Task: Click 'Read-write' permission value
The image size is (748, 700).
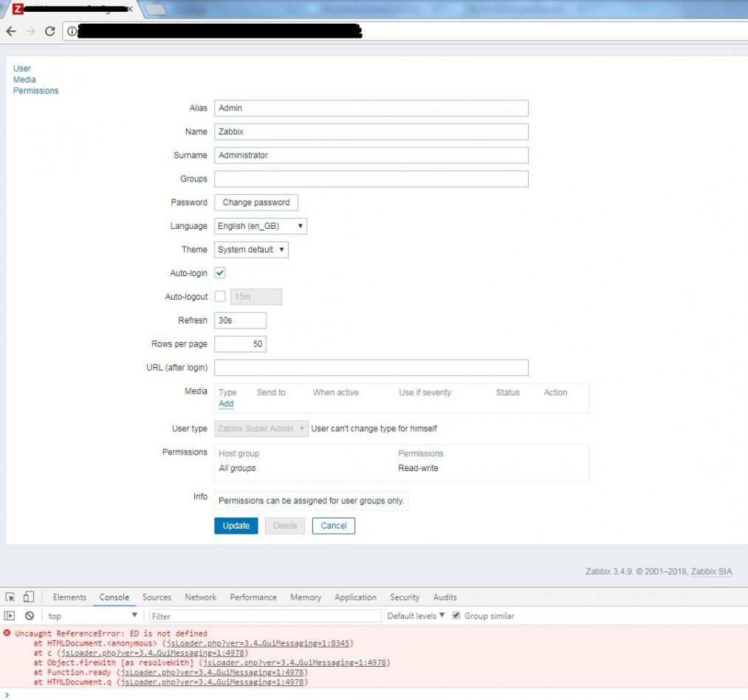Action: pos(418,468)
